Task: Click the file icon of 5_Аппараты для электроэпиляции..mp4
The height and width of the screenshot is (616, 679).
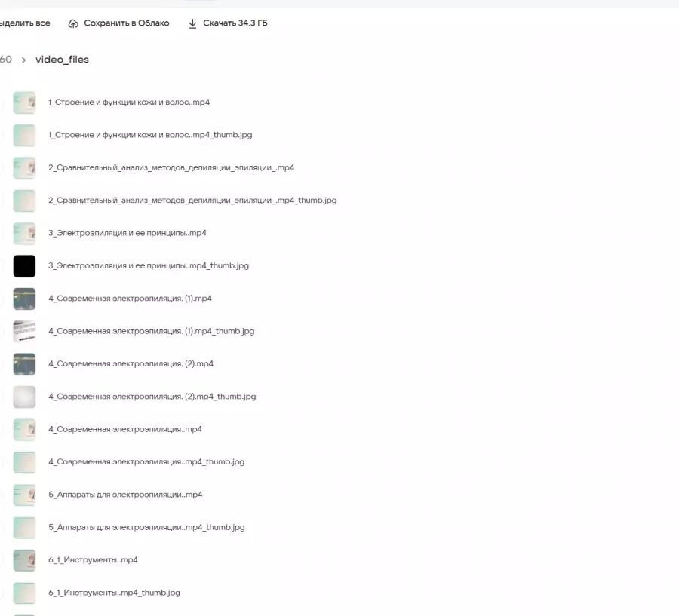Action: coord(24,495)
